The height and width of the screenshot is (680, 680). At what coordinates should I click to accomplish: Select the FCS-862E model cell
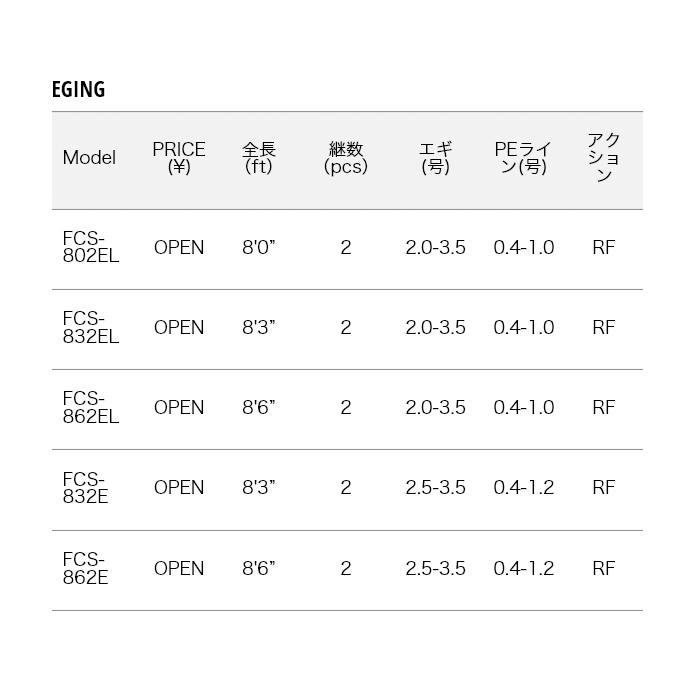coord(86,568)
